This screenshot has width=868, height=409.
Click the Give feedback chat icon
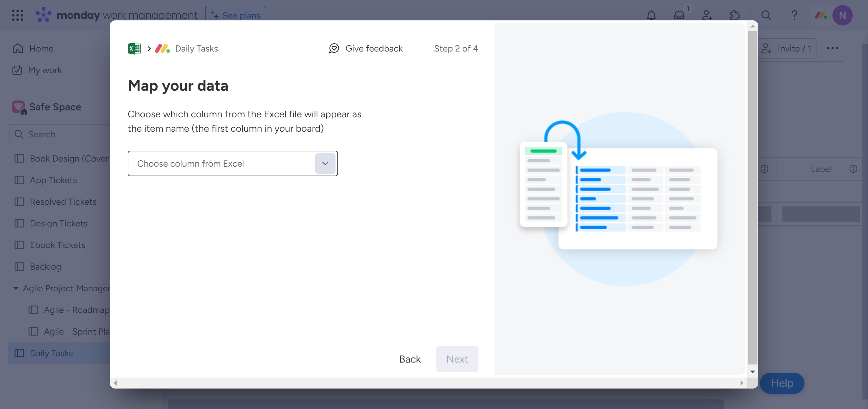pos(334,49)
